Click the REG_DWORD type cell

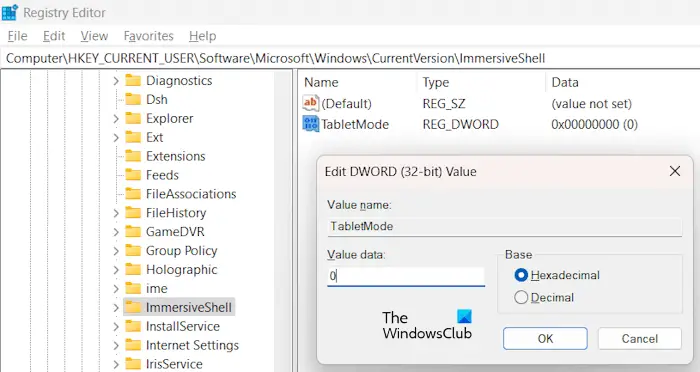pos(460,124)
